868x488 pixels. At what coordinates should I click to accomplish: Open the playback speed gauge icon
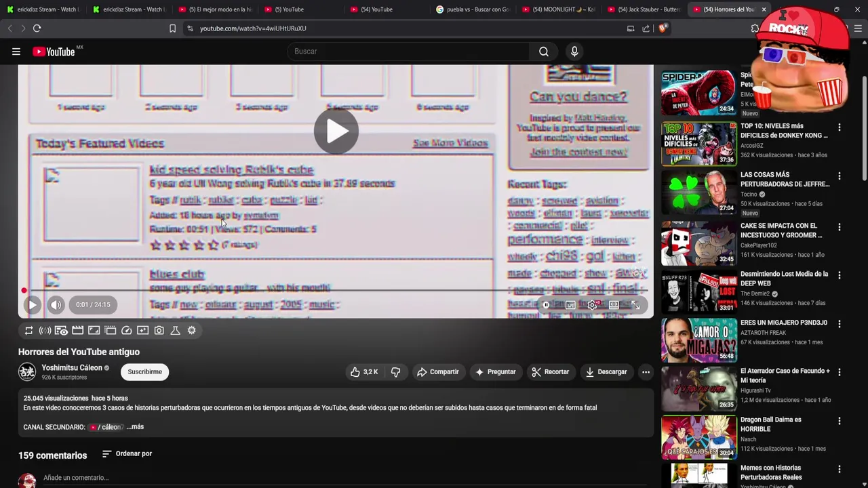pyautogui.click(x=126, y=330)
